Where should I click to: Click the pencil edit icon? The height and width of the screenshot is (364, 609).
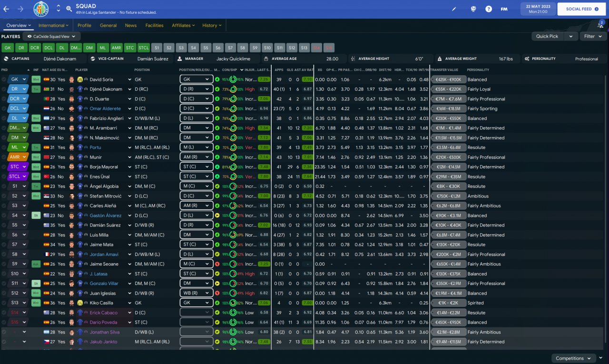click(454, 9)
